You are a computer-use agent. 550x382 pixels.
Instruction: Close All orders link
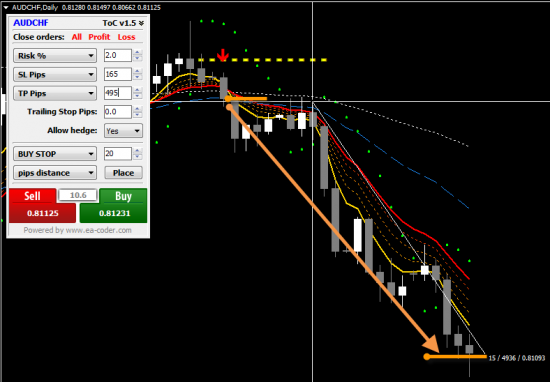click(x=76, y=37)
